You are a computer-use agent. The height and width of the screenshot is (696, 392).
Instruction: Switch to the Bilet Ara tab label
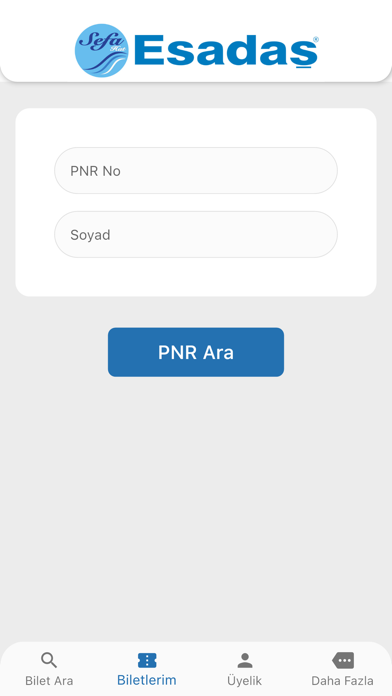[49, 681]
